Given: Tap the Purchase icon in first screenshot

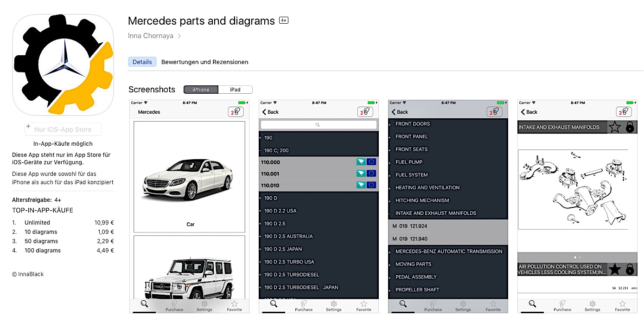Looking at the screenshot, I should [x=174, y=306].
